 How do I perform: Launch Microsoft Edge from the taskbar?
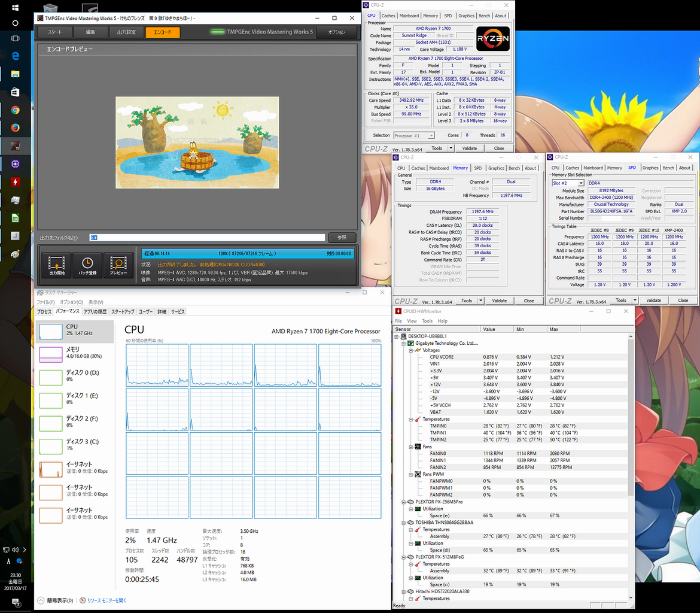coord(15,56)
